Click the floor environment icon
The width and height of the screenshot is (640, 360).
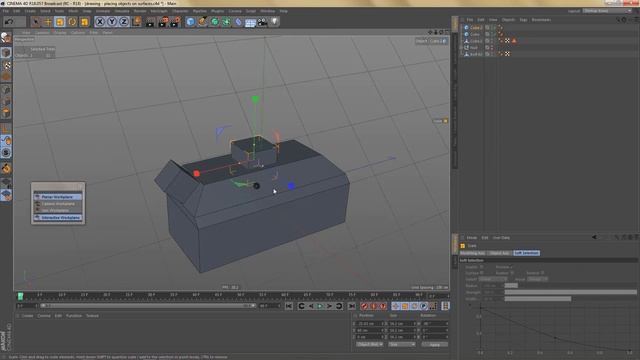pyautogui.click(x=250, y=22)
